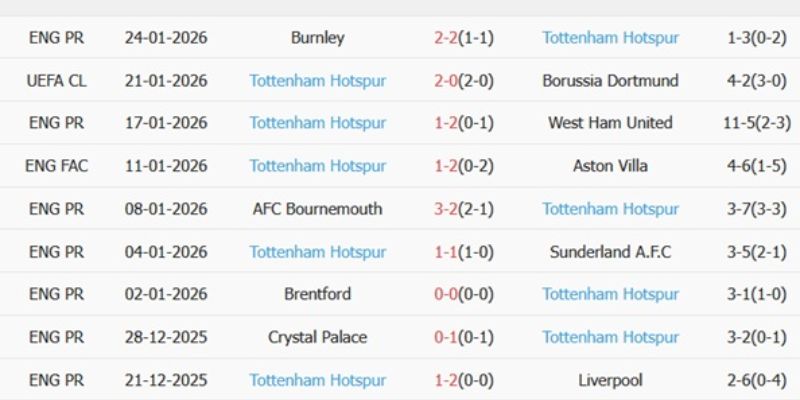
Task: Click the Aston Villa team name
Action: pyautogui.click(x=610, y=166)
